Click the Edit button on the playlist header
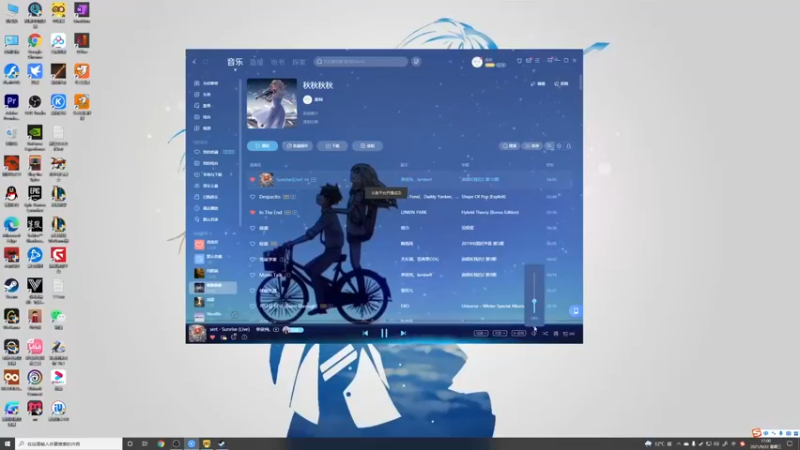This screenshot has width=800, height=450. tap(538, 84)
